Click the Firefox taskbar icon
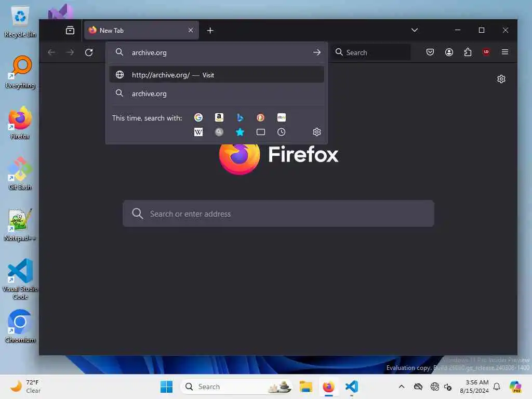This screenshot has height=399, width=532. click(328, 387)
